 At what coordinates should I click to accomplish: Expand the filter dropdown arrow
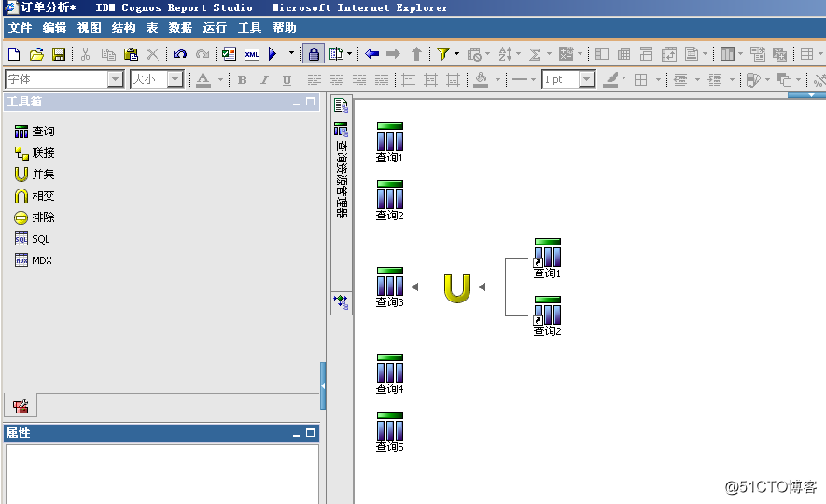pos(456,54)
